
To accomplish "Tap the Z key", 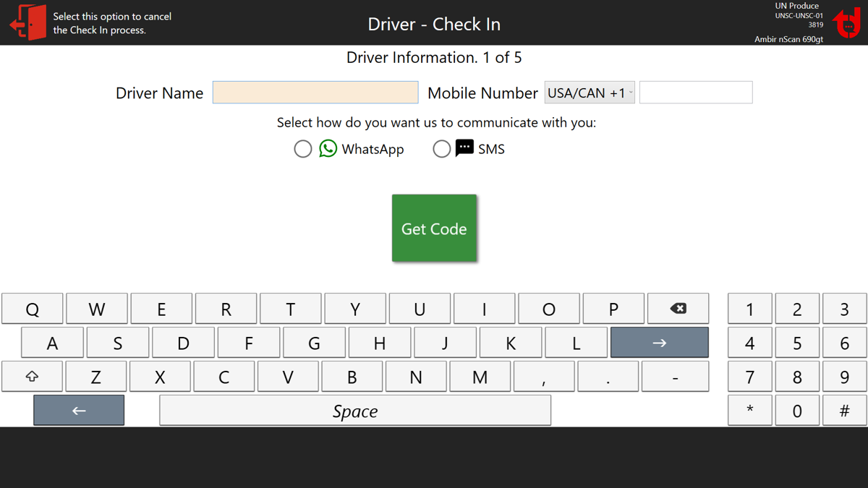I will click(x=96, y=377).
